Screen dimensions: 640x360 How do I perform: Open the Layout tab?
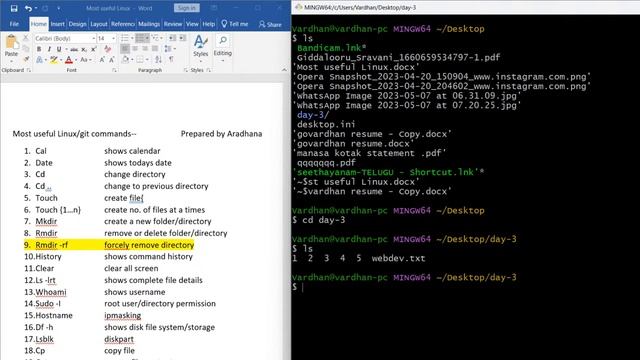click(98, 24)
